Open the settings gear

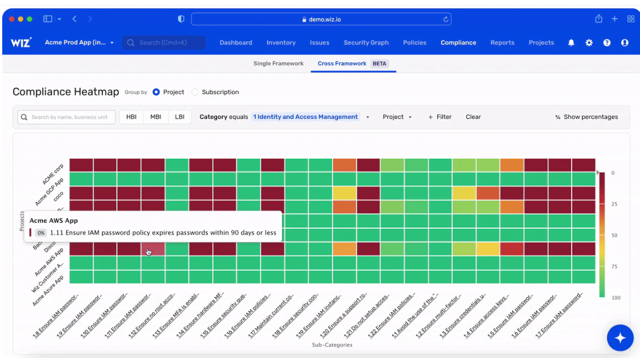tap(589, 43)
